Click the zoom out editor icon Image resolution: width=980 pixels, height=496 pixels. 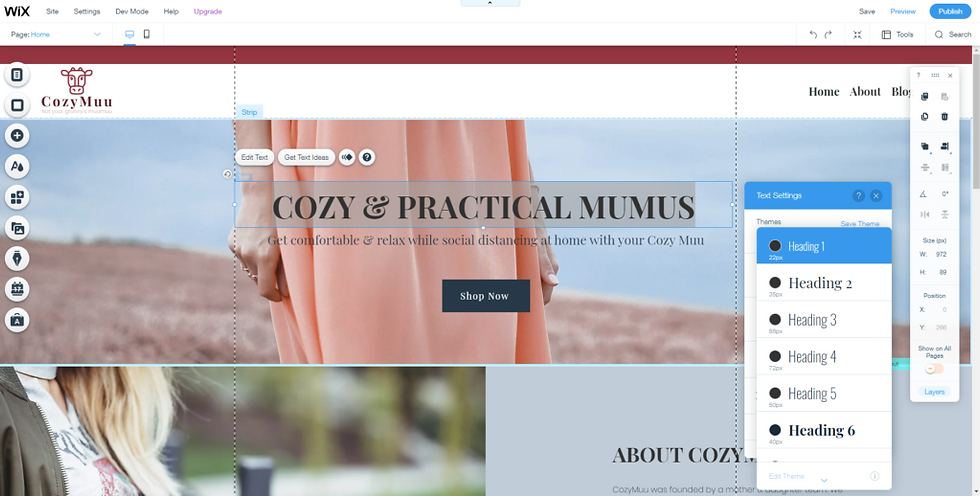click(x=858, y=34)
